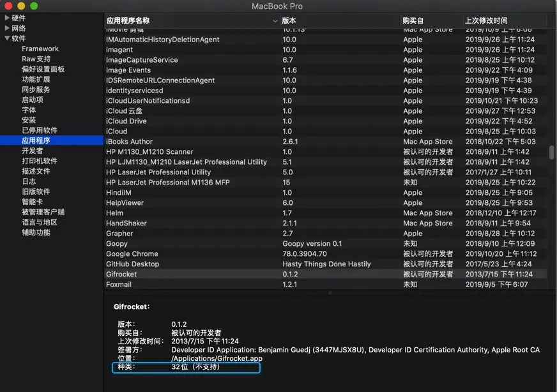Select 语言与地区 sidebar item
This screenshot has width=557, height=392.
(40, 222)
